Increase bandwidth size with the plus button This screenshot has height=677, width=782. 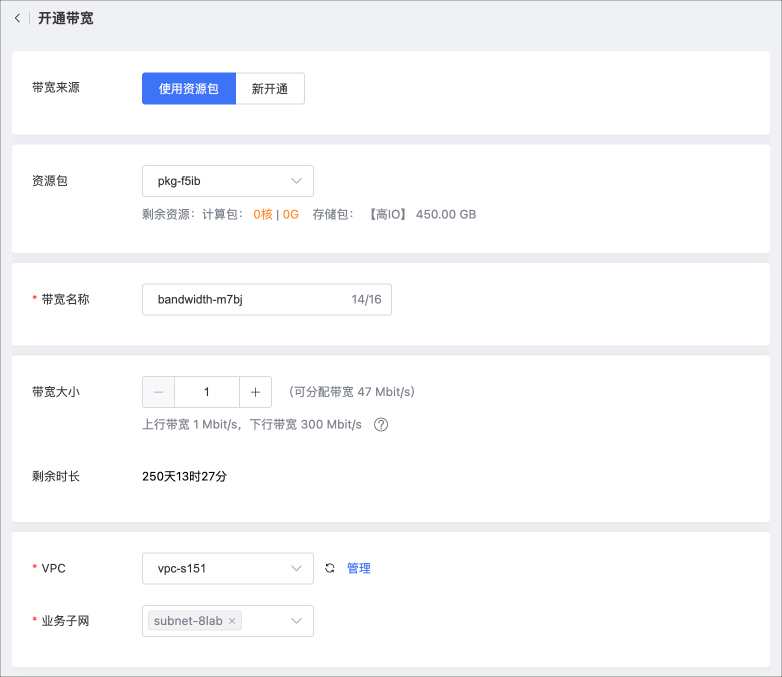click(255, 392)
